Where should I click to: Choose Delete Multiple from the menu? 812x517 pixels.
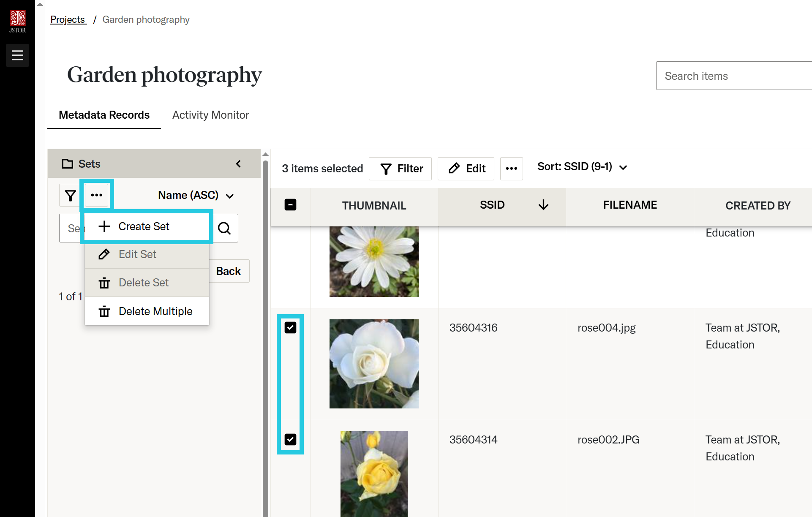(x=147, y=311)
